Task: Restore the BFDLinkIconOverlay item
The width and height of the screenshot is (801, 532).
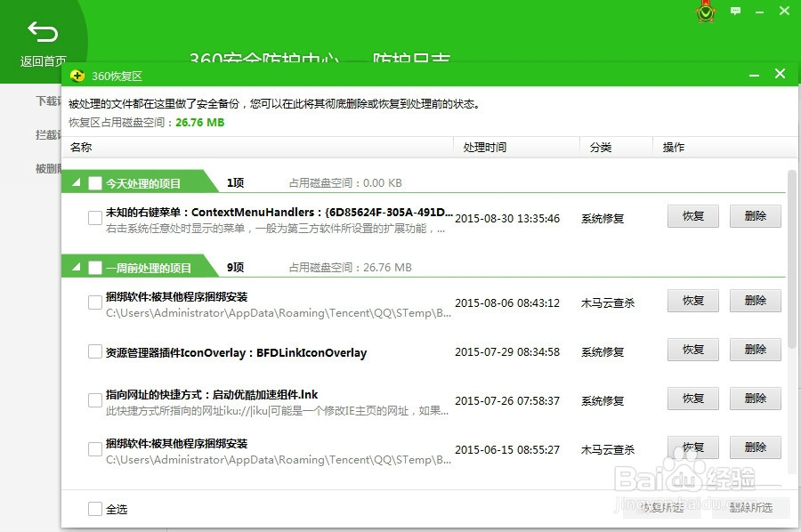Action: pyautogui.click(x=693, y=350)
